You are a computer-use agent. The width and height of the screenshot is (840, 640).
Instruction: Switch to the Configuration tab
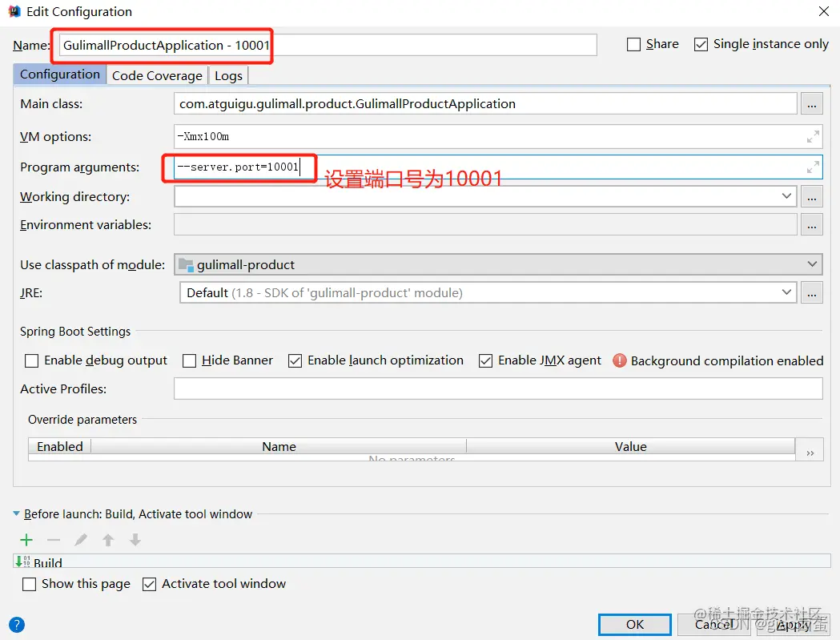[x=59, y=74]
